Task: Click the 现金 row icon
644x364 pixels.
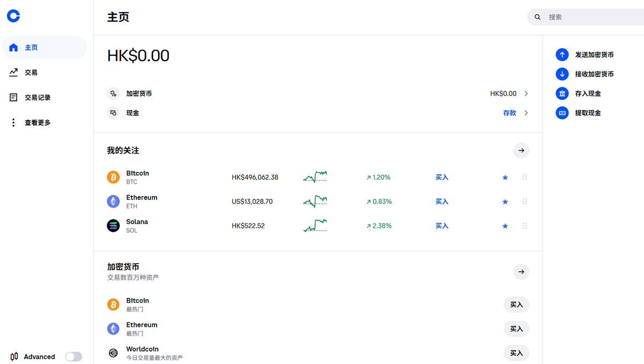Action: coord(113,113)
